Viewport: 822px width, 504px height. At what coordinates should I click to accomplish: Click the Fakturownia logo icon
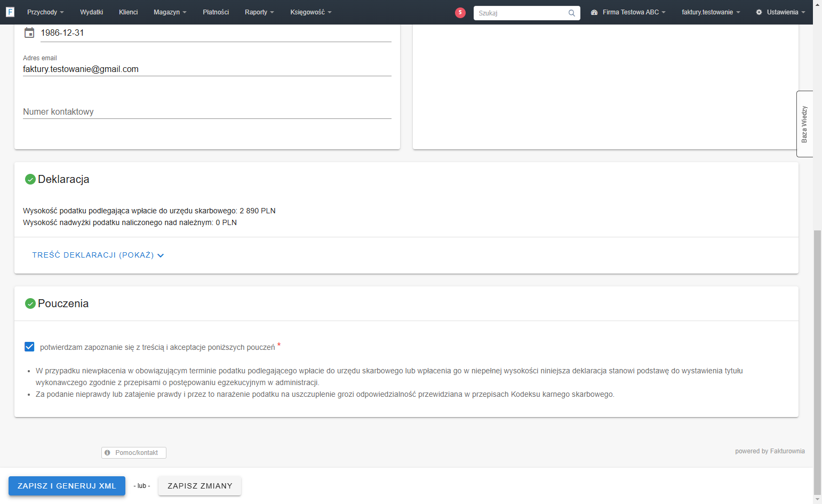click(10, 12)
